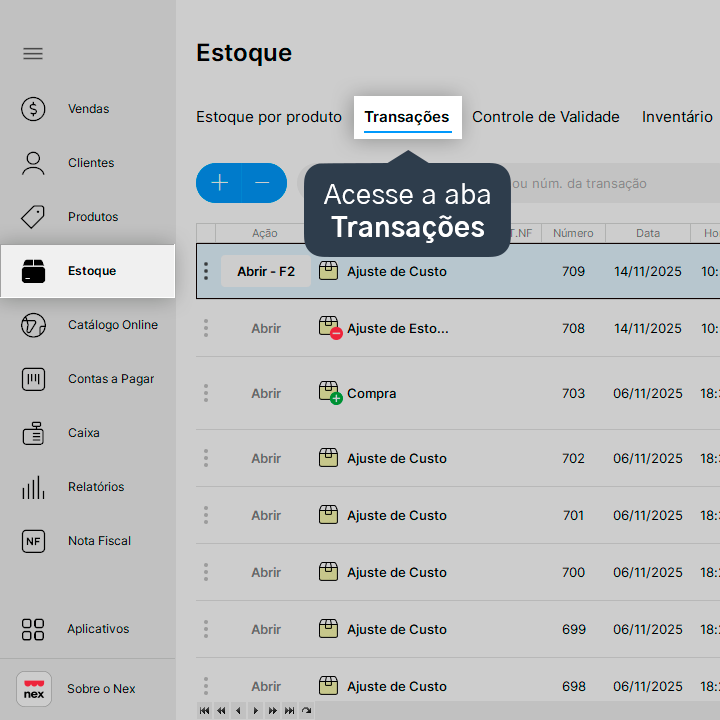Open three-dot menu for transaction 700
Viewport: 720px width, 720px height.
206,572
